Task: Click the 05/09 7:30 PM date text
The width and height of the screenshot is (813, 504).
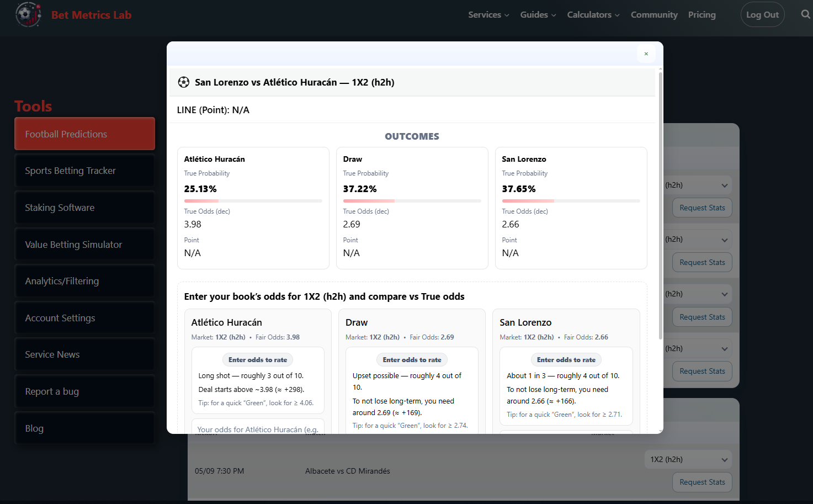Action: 219,471
